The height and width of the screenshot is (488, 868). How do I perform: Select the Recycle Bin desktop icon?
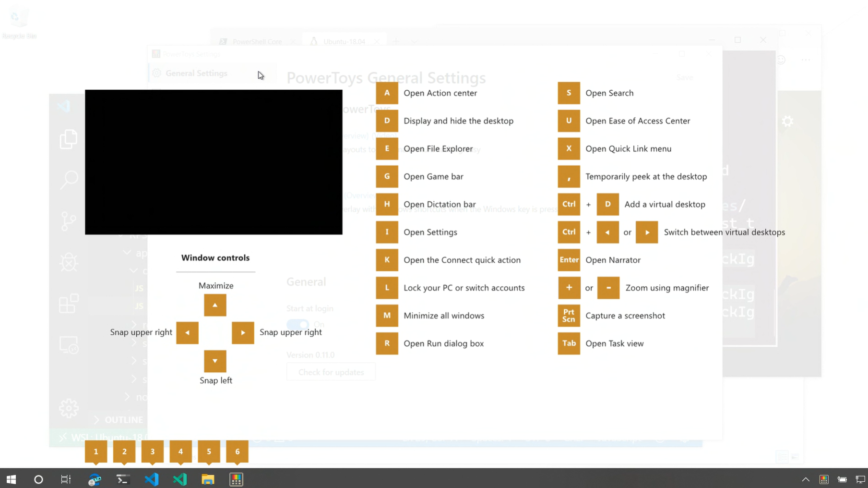click(x=19, y=23)
